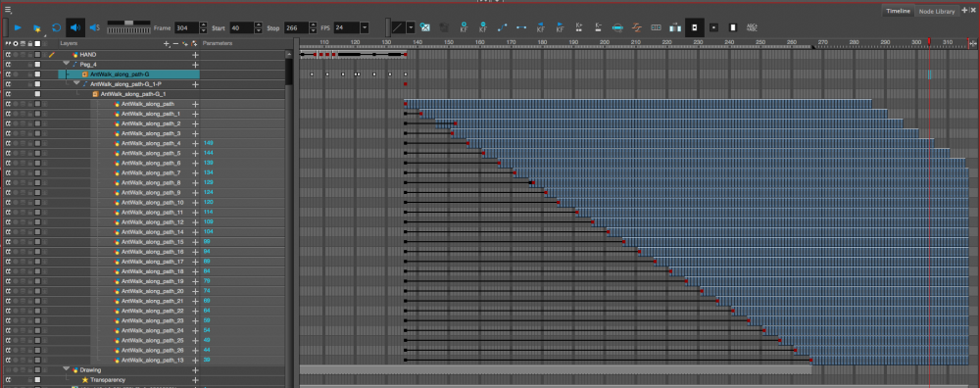Expand parameters plus on AntWalk_along_path_4 layer

pyautogui.click(x=196, y=143)
